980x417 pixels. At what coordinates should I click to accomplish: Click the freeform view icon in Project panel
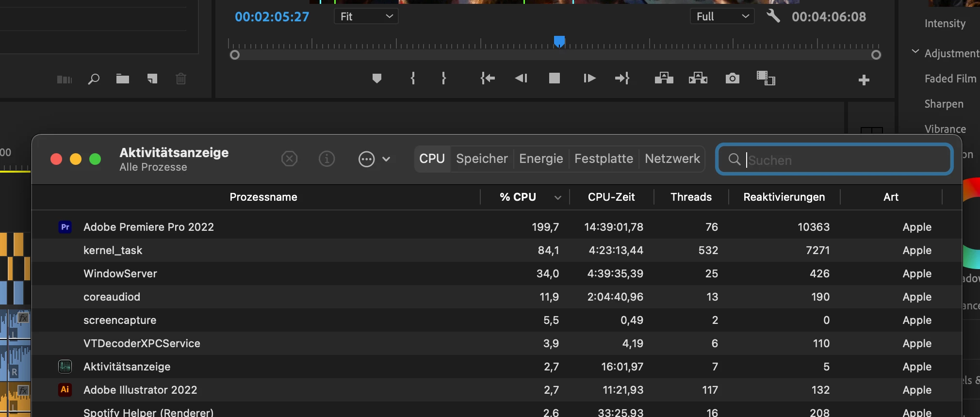pos(65,80)
